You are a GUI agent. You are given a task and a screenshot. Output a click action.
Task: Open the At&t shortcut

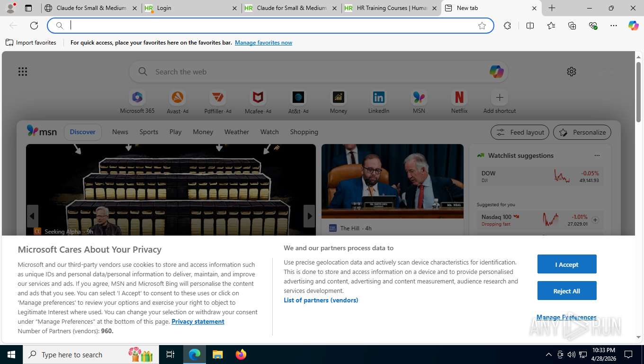pos(298,102)
